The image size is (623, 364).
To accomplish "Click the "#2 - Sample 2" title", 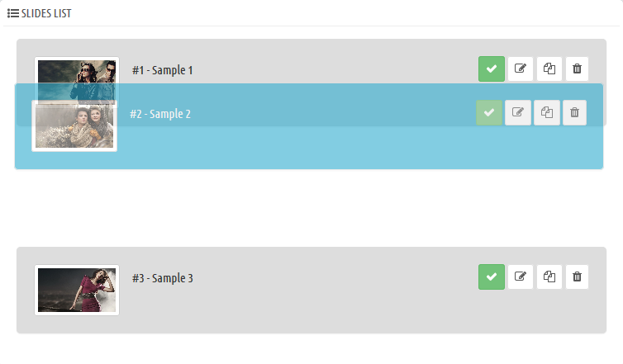I will 160,114.
